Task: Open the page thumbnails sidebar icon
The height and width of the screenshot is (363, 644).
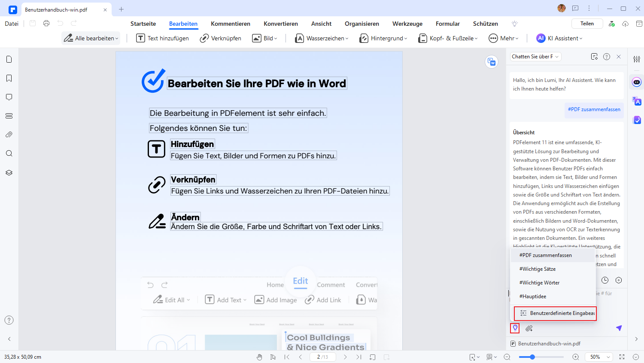Action: pyautogui.click(x=9, y=59)
